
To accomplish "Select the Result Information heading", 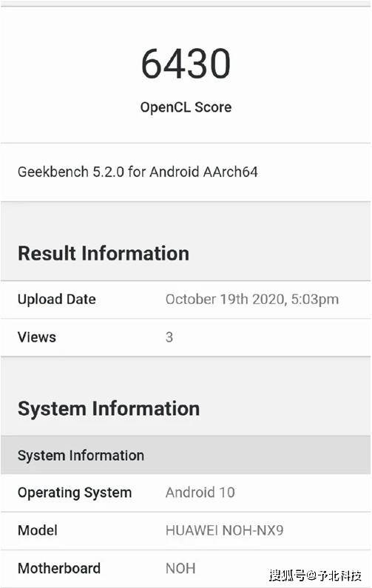I will 104,253.
